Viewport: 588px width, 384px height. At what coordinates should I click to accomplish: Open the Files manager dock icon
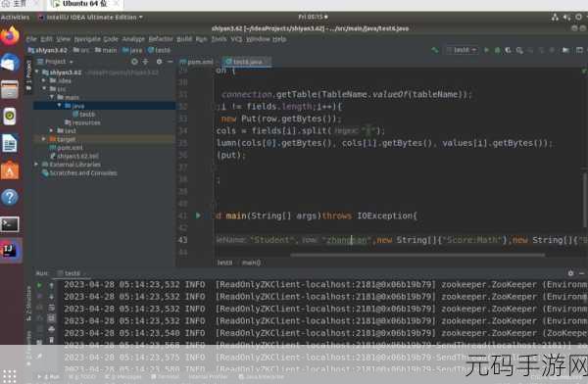[10, 89]
